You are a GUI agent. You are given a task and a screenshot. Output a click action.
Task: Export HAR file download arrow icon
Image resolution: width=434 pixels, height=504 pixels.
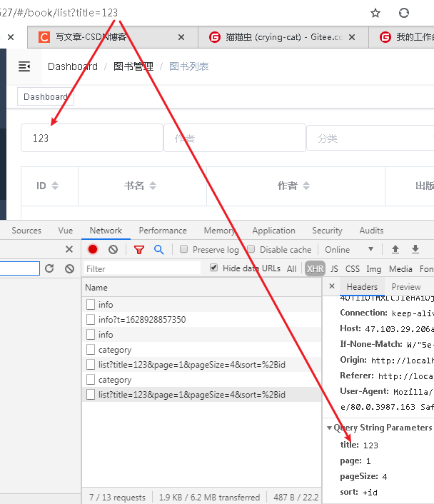pyautogui.click(x=415, y=249)
